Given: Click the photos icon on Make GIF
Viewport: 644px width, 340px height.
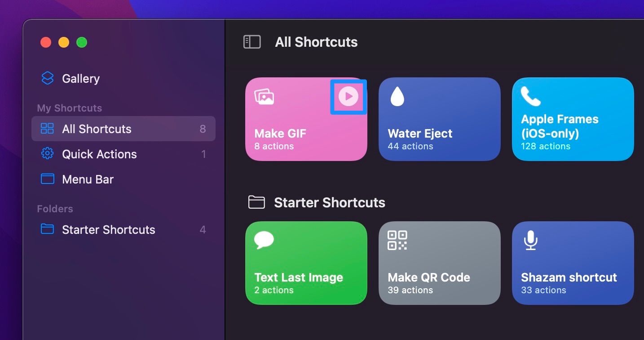Looking at the screenshot, I should [264, 96].
